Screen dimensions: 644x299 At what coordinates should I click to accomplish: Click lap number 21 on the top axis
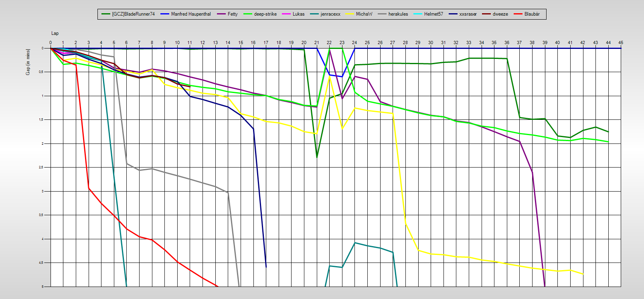click(x=316, y=42)
